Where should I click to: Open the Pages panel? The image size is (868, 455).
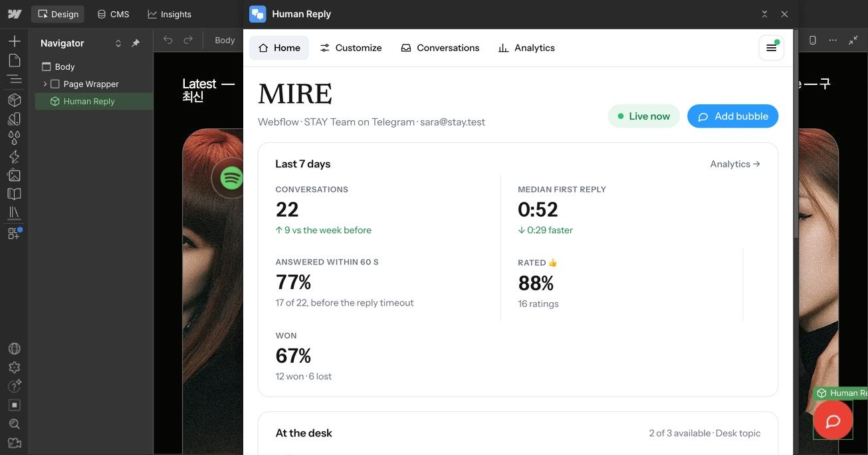(x=14, y=60)
